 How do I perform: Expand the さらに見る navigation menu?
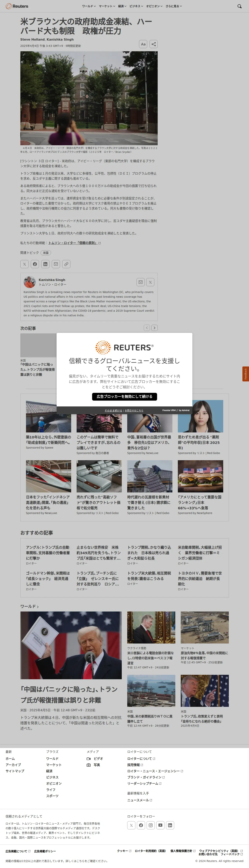pyautogui.click(x=174, y=6)
